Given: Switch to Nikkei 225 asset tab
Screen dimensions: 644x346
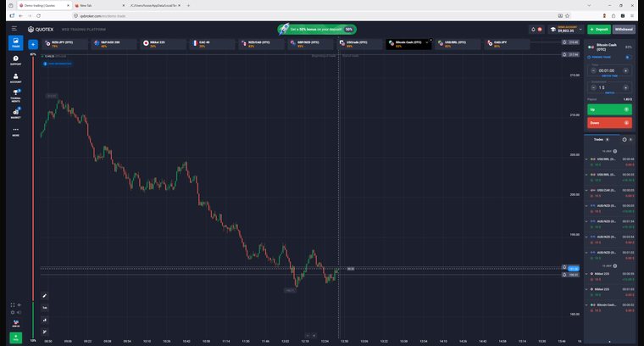Looking at the screenshot, I should [x=163, y=44].
